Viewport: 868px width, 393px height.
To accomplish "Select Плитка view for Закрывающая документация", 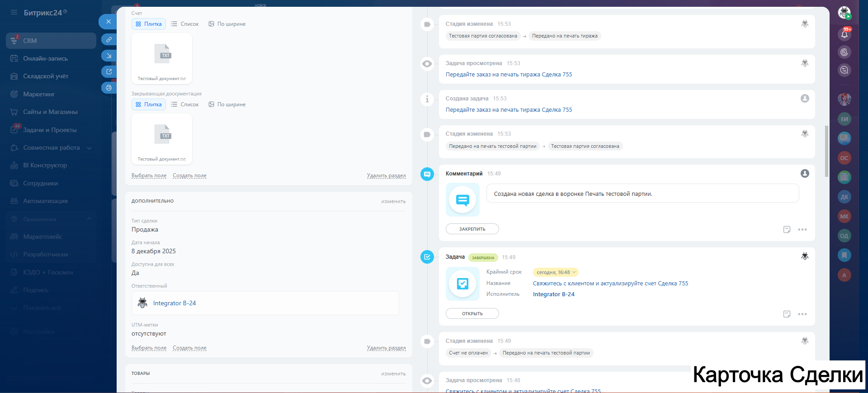I will click(149, 104).
